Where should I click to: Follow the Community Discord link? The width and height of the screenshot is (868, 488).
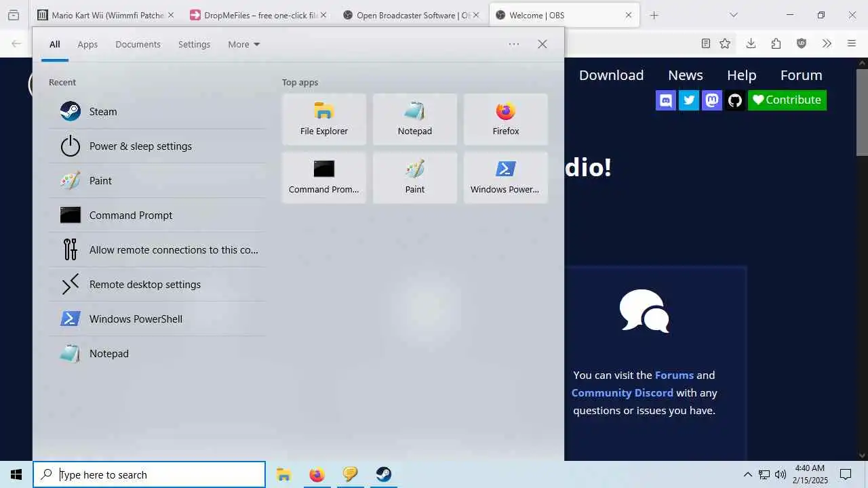622,392
